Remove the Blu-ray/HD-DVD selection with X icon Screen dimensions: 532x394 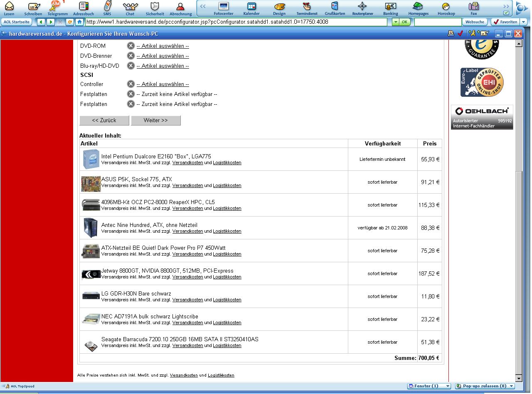131,66
